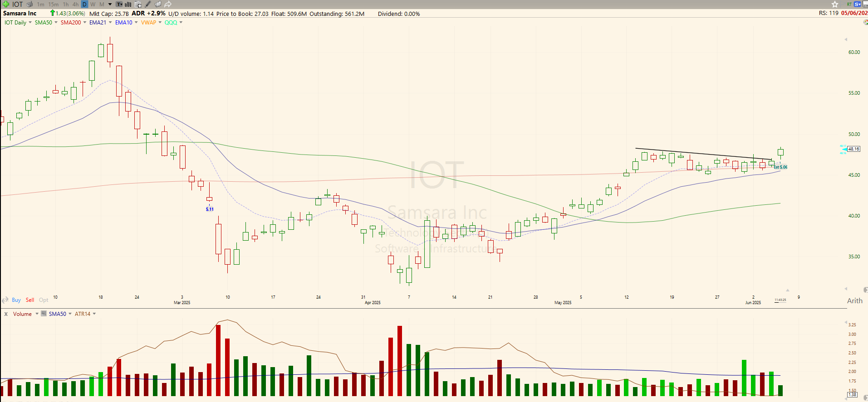Click the Float: 509.6M value

click(x=289, y=14)
